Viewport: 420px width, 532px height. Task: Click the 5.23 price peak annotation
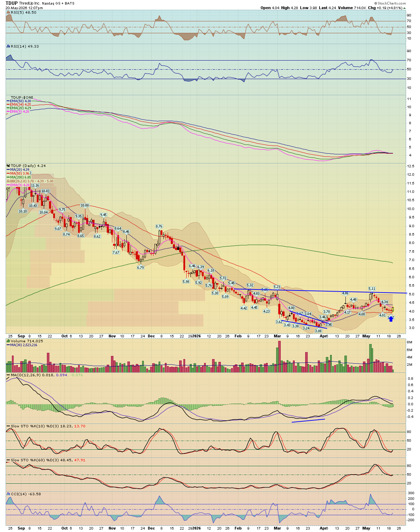(277, 287)
